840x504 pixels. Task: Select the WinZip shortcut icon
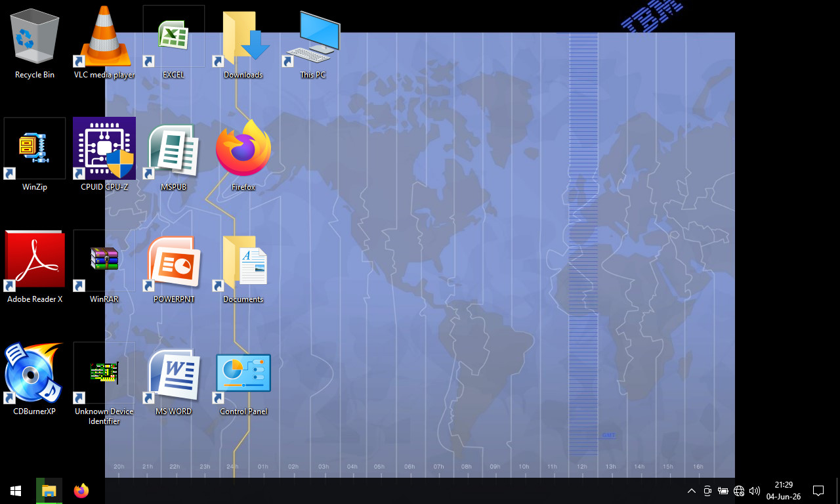click(x=35, y=155)
